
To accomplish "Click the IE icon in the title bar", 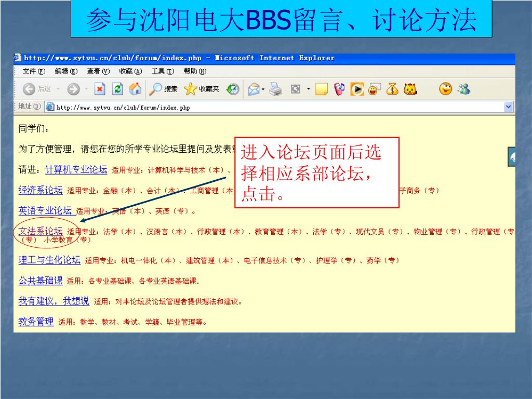I will pyautogui.click(x=17, y=58).
